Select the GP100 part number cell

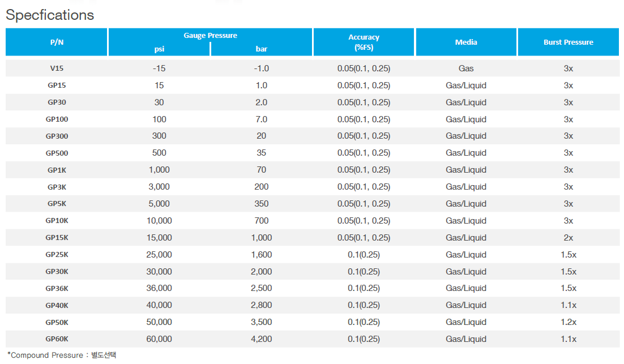(57, 119)
